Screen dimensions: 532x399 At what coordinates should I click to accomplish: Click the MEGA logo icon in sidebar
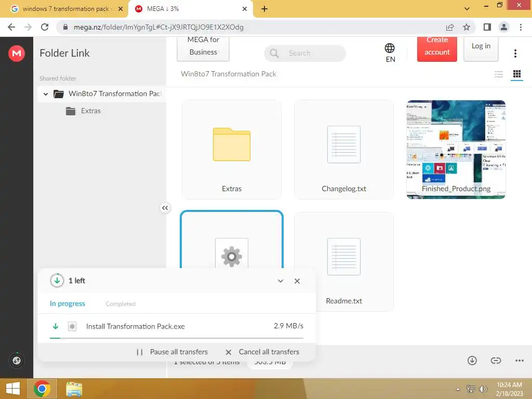coord(16,54)
